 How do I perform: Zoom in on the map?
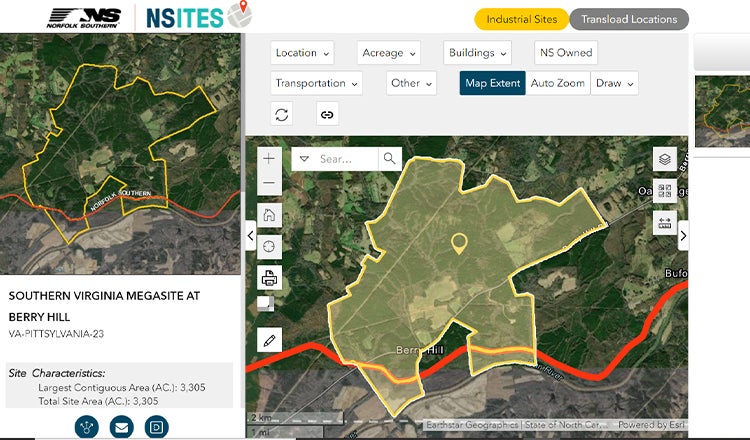tap(269, 158)
